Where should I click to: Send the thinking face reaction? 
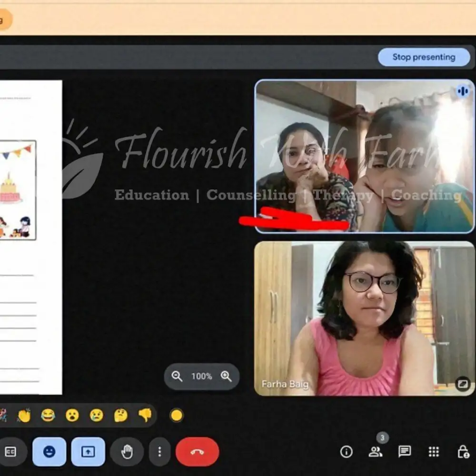tap(120, 416)
